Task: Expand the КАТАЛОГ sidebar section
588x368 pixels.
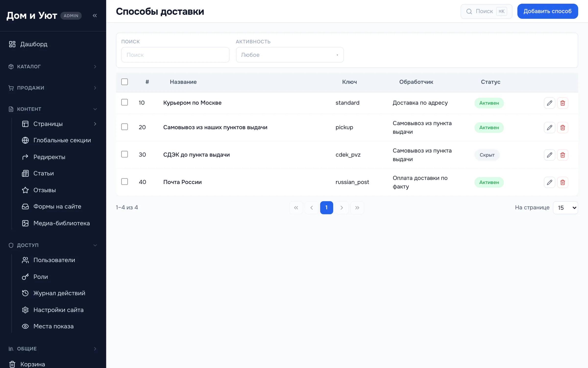Action: [x=53, y=67]
